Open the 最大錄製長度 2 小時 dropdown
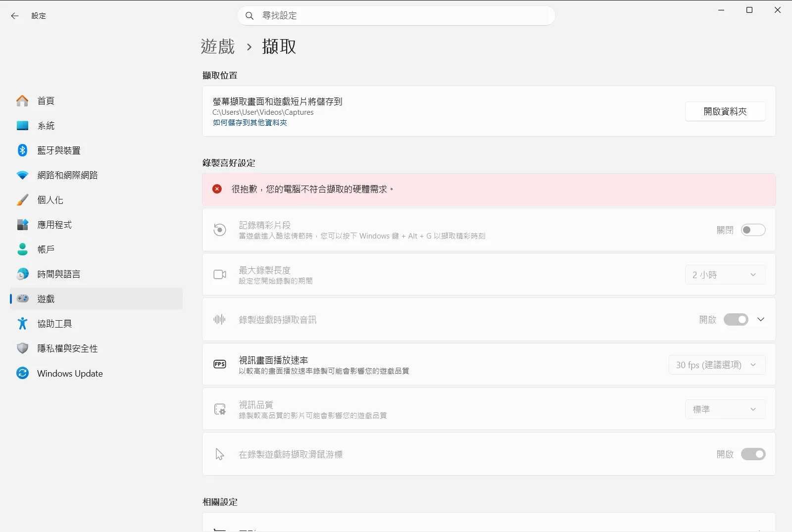The width and height of the screenshot is (792, 532). 725,275
